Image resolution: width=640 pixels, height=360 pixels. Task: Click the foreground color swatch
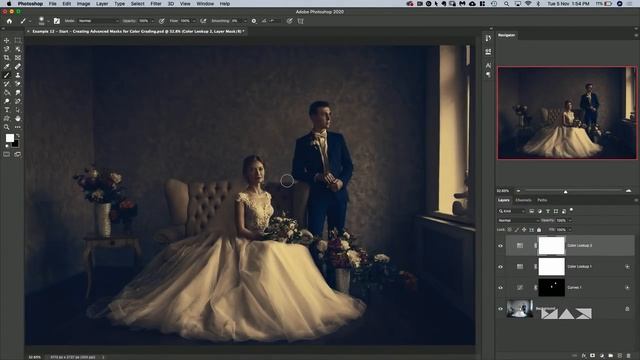pos(9,138)
